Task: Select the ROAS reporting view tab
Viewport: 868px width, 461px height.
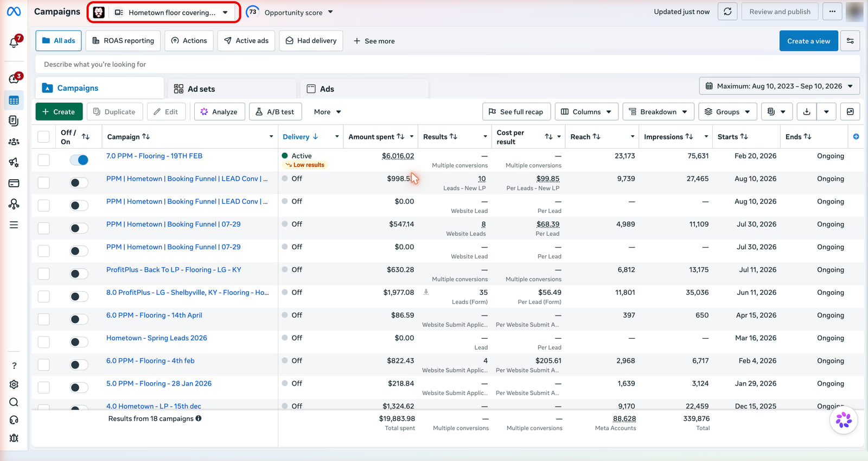Action: [x=123, y=41]
